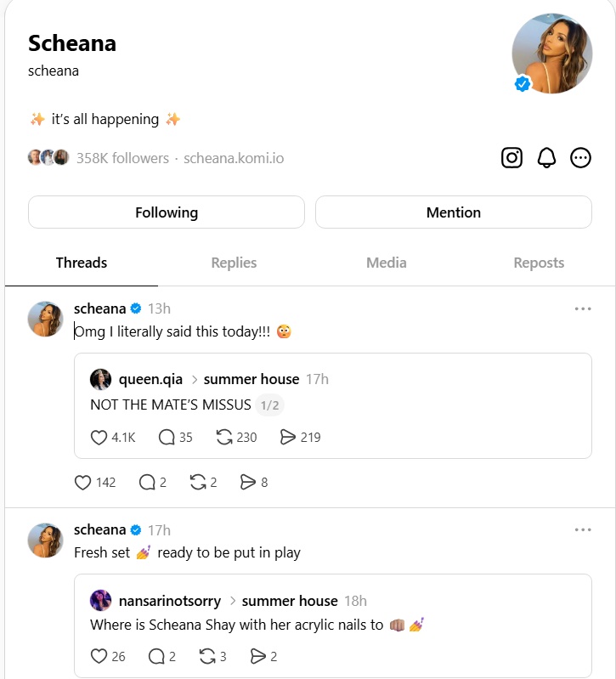The image size is (616, 679).
Task: Click the notification bell icon
Action: coord(546,157)
